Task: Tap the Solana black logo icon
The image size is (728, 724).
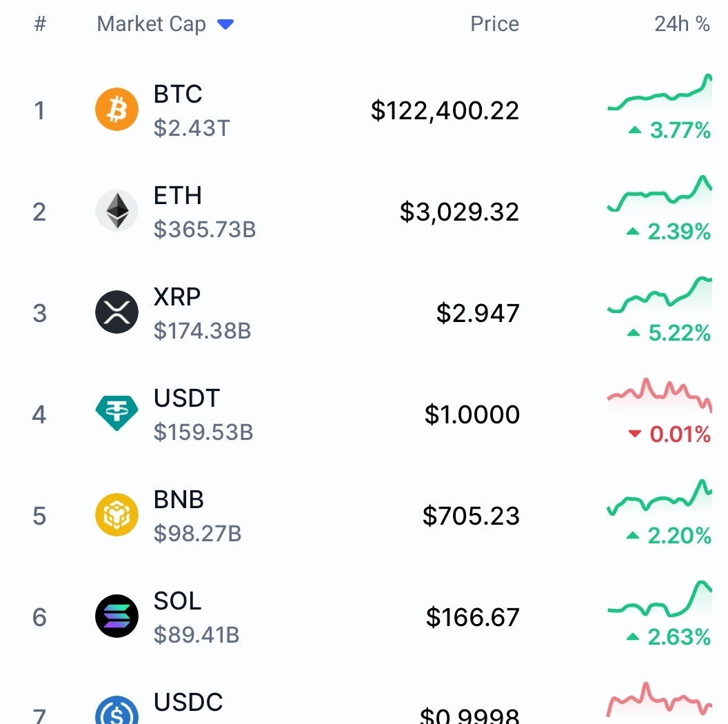Action: click(x=117, y=616)
